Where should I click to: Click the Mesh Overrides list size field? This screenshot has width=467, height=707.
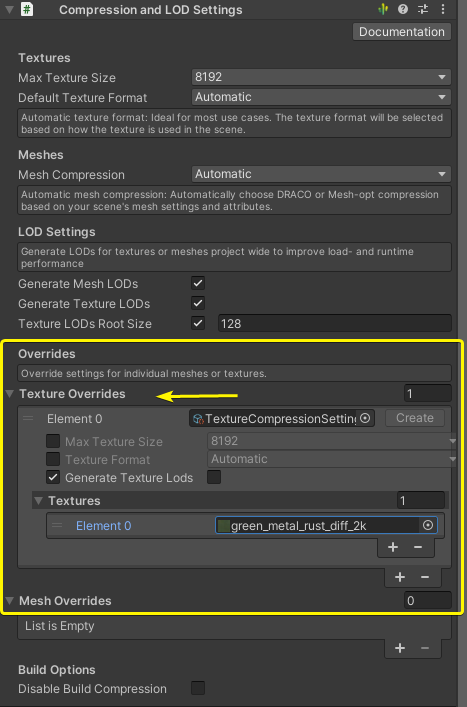(427, 601)
